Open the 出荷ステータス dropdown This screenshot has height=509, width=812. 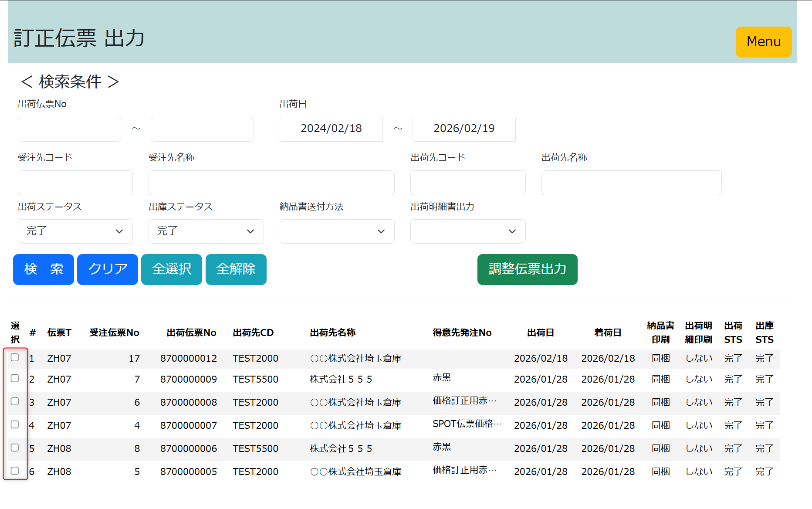[75, 231]
